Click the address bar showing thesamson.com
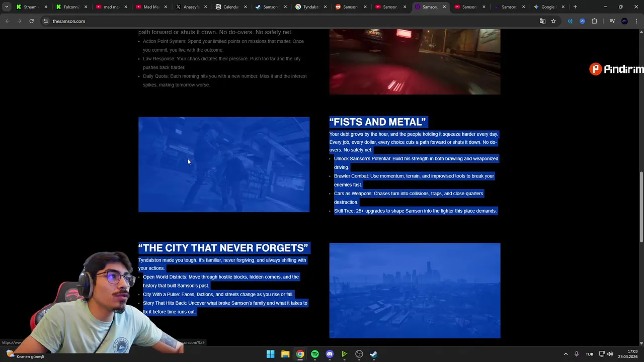Image resolution: width=644 pixels, height=362 pixels. click(292, 21)
